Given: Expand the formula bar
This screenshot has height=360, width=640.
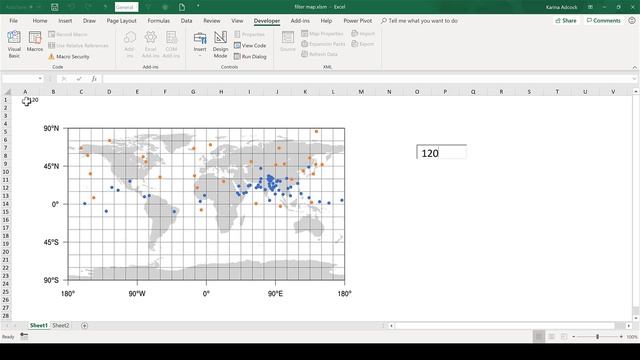Looking at the screenshot, I should [634, 79].
